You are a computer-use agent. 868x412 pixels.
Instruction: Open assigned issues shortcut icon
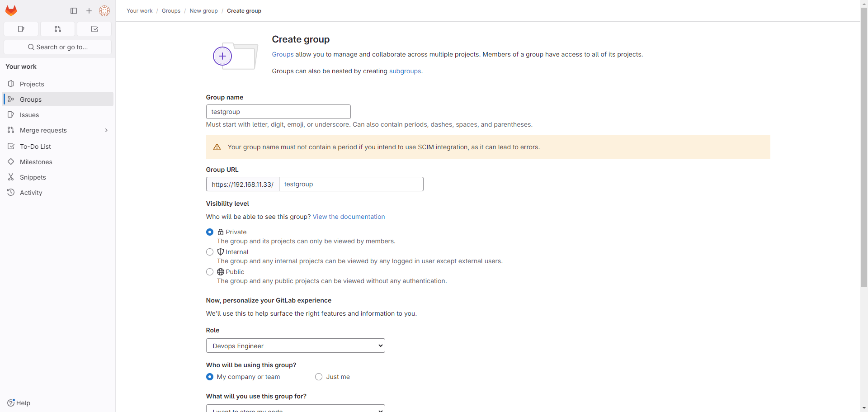(21, 29)
